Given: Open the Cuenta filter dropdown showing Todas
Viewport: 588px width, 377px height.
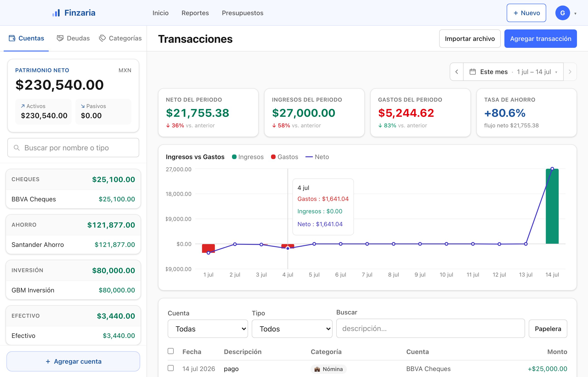Looking at the screenshot, I should coord(208,329).
